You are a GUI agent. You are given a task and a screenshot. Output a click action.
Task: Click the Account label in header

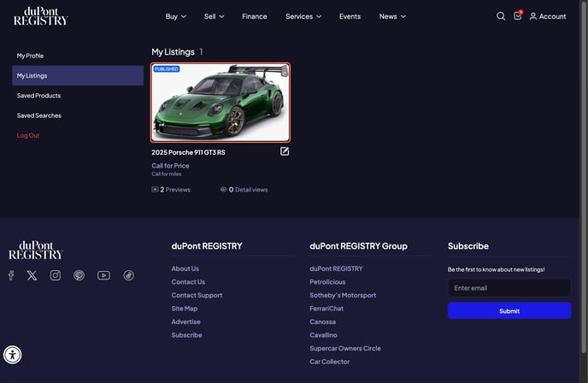tap(552, 16)
